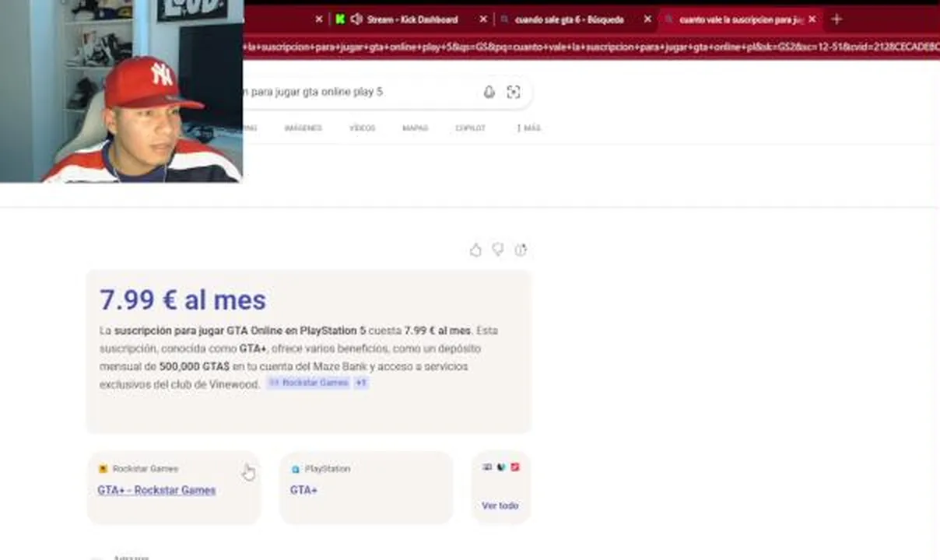The width and height of the screenshot is (940, 560).
Task: Click the microphone voice search icon
Action: point(489,92)
